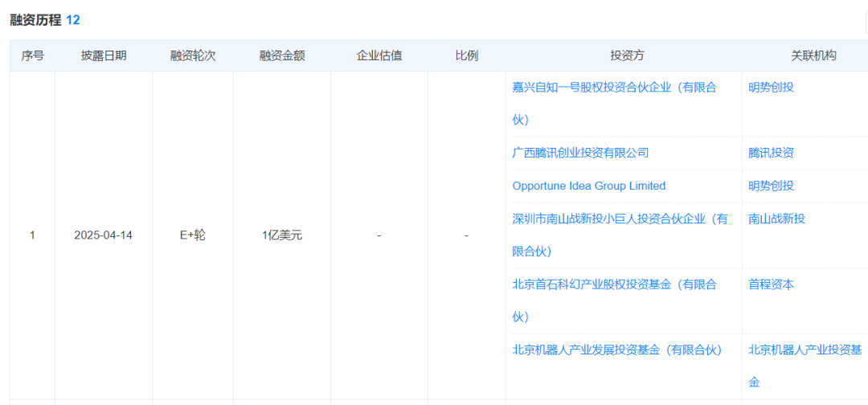
Task: Click the 融资历程 section heading
Action: pos(35,20)
